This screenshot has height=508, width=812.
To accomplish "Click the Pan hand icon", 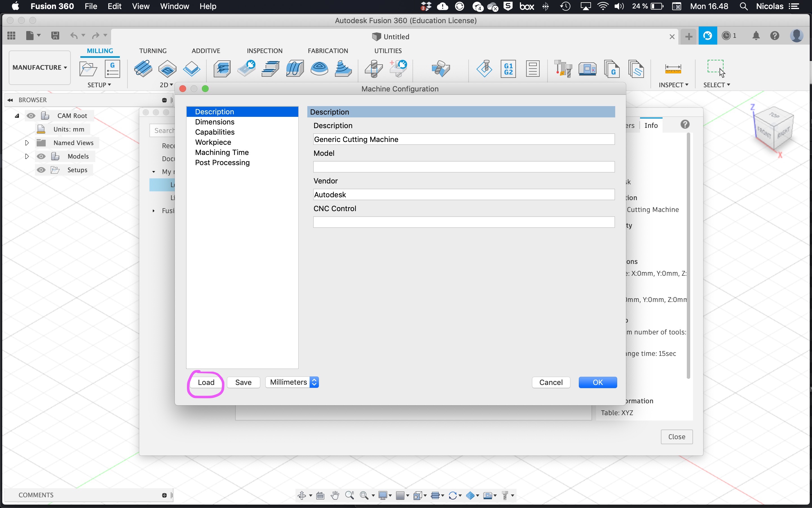I will click(x=335, y=495).
